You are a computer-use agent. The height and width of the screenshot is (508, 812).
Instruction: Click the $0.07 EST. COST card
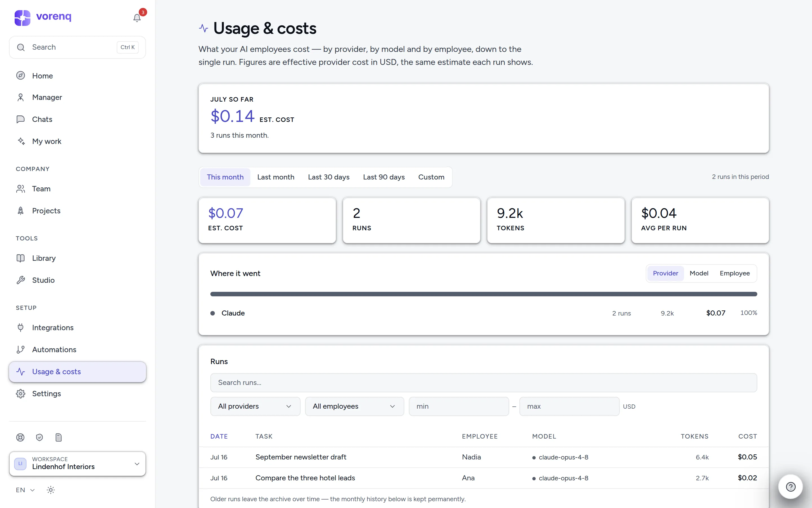click(267, 220)
